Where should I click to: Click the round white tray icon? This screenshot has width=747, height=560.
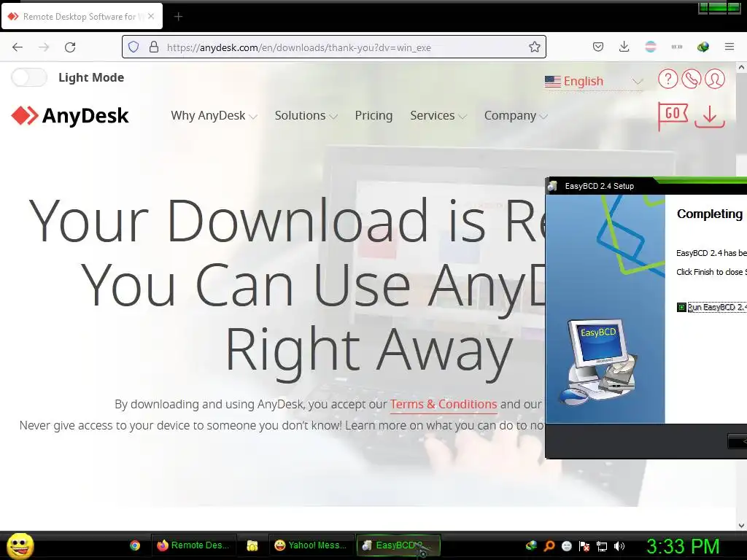point(566,546)
